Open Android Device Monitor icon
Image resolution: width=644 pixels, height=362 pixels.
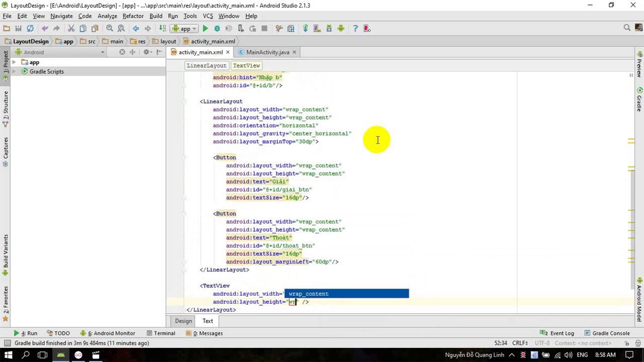[x=341, y=29]
